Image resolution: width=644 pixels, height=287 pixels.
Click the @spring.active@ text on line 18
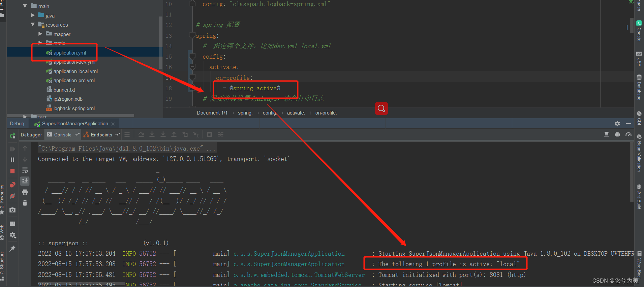255,88
